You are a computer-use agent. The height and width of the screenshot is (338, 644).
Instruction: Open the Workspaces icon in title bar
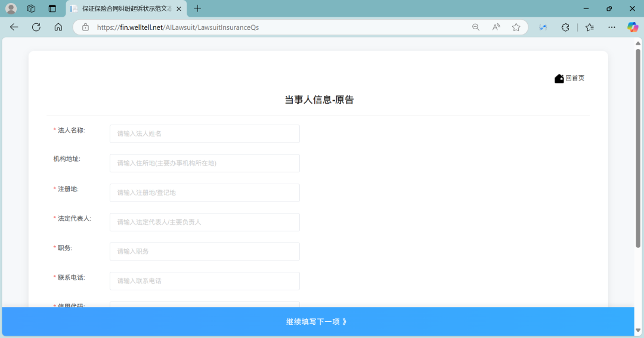[x=32, y=8]
